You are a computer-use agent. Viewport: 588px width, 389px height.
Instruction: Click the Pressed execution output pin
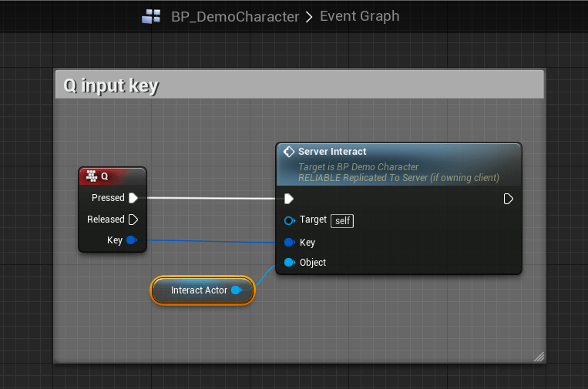click(133, 198)
